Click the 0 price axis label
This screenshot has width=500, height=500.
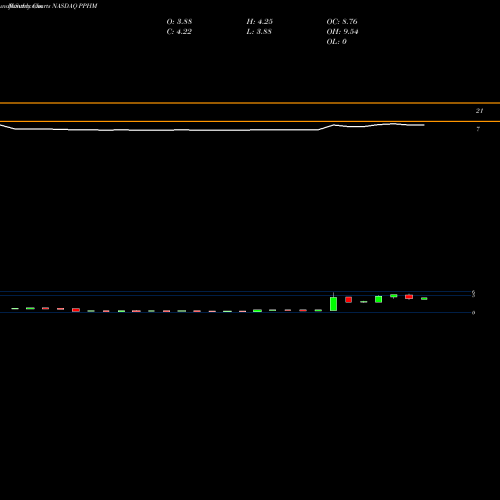(x=473, y=313)
